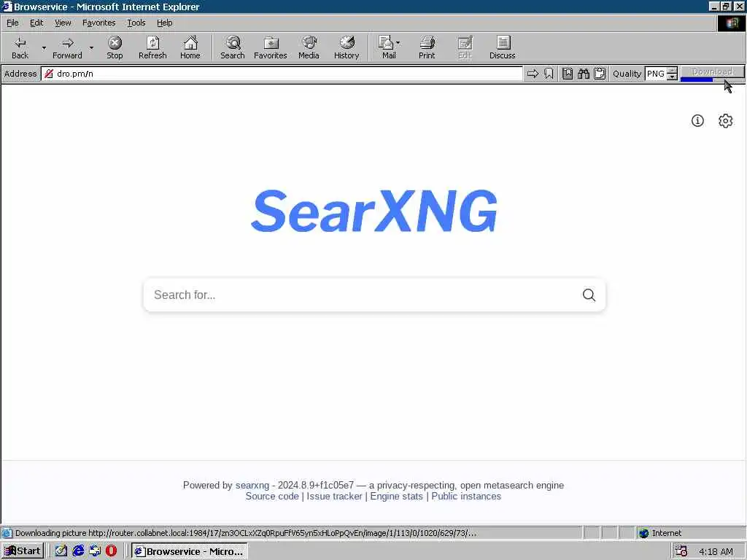Viewport: 747px width, 560px height.
Task: Open the Favorites toolbar pane
Action: [x=271, y=47]
